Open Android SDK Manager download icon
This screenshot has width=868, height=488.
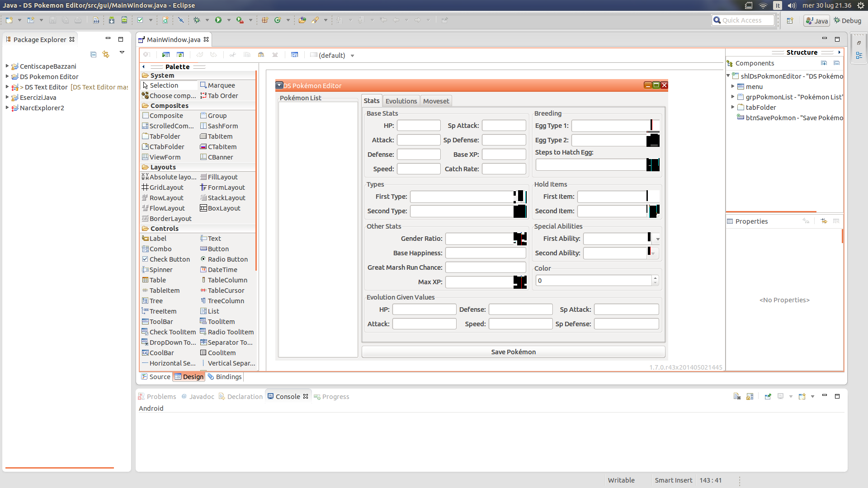112,20
